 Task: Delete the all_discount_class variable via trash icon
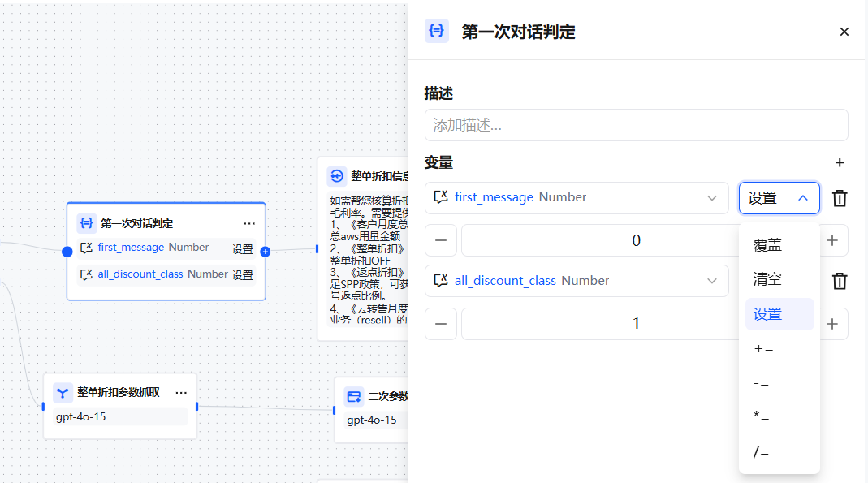tap(839, 280)
